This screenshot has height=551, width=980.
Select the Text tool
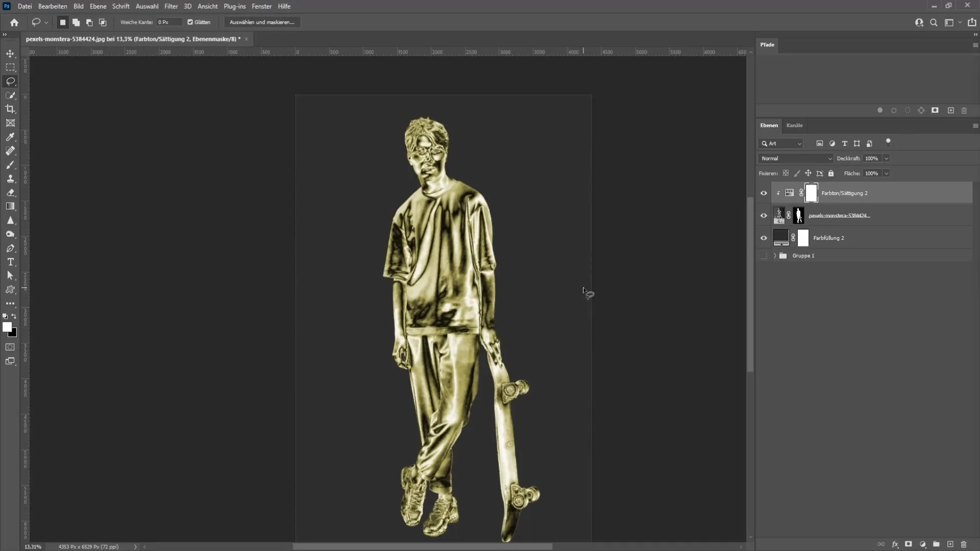point(10,262)
